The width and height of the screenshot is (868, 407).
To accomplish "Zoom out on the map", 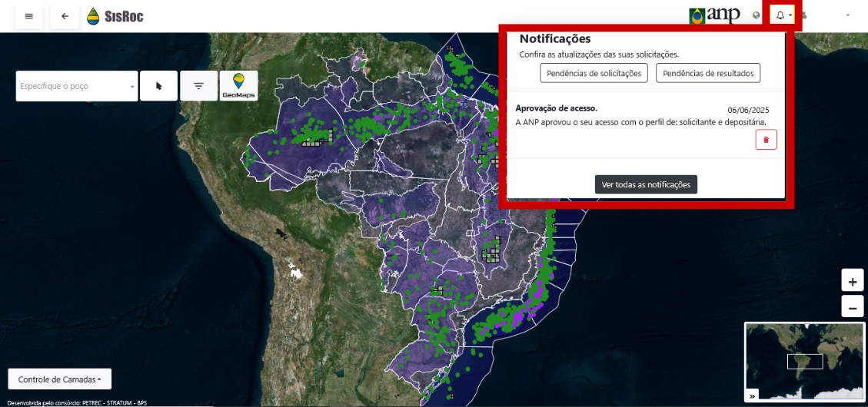I will tap(852, 306).
